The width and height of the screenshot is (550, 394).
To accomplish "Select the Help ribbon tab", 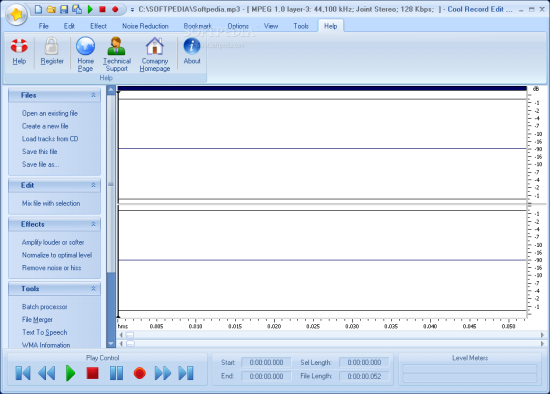I will [x=330, y=26].
